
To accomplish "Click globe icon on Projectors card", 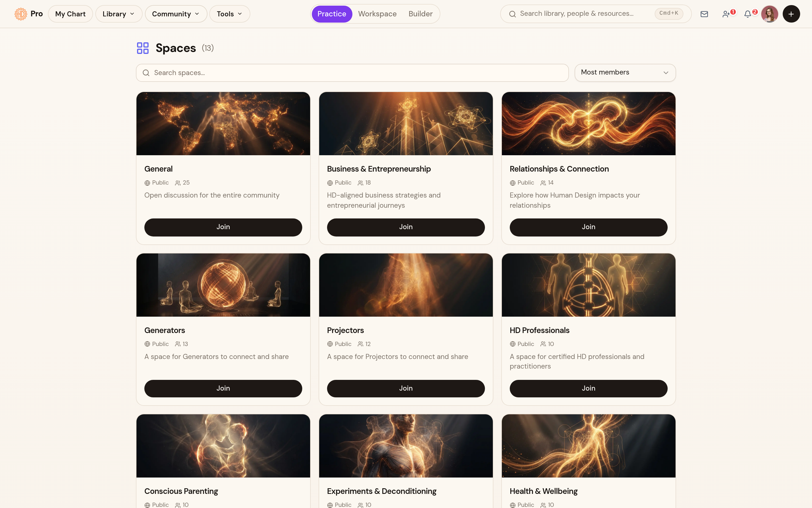I will coord(330,344).
